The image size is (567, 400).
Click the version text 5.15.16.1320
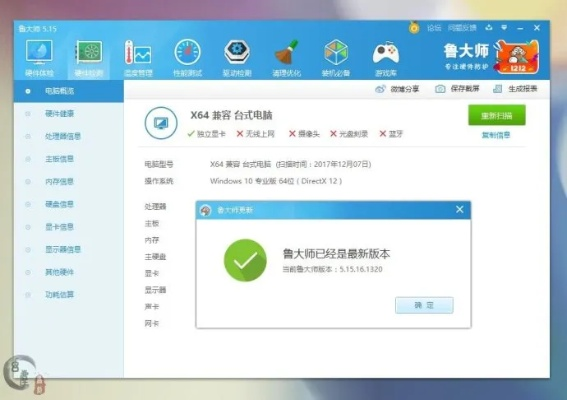[361, 269]
